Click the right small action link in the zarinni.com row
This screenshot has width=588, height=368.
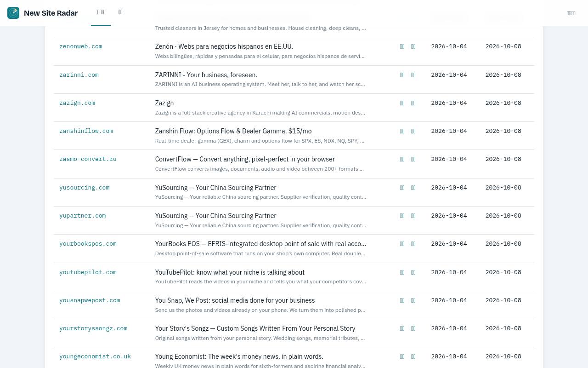point(413,75)
